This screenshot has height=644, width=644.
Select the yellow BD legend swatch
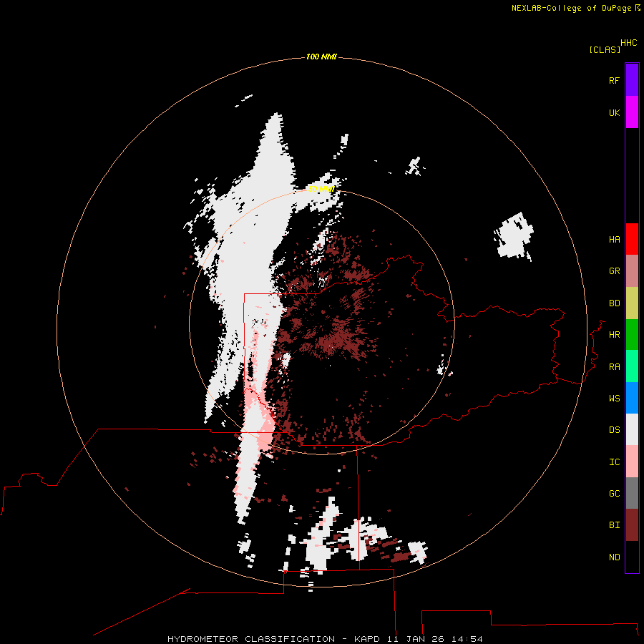(x=632, y=303)
